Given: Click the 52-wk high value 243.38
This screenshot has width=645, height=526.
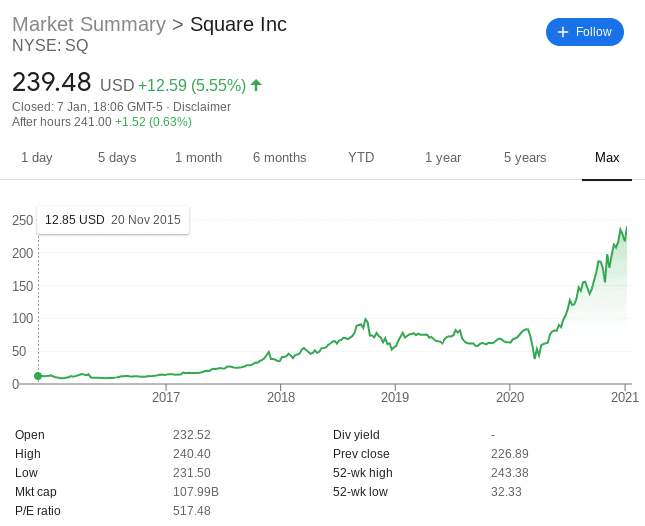Looking at the screenshot, I should pyautogui.click(x=510, y=473).
